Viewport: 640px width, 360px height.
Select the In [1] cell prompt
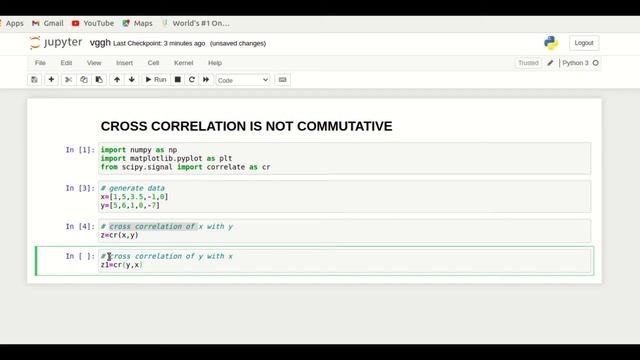click(80, 150)
